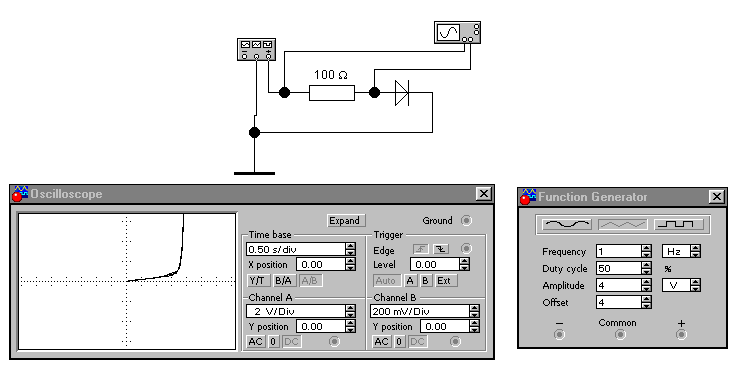The width and height of the screenshot is (740, 372).
Task: Click the trigger Level field
Action: click(x=435, y=264)
